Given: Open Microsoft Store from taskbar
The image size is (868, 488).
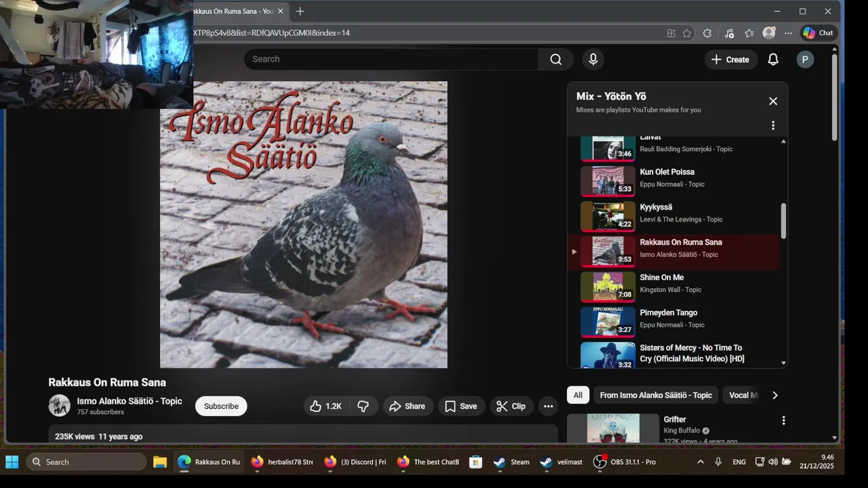Looking at the screenshot, I should pyautogui.click(x=475, y=462).
